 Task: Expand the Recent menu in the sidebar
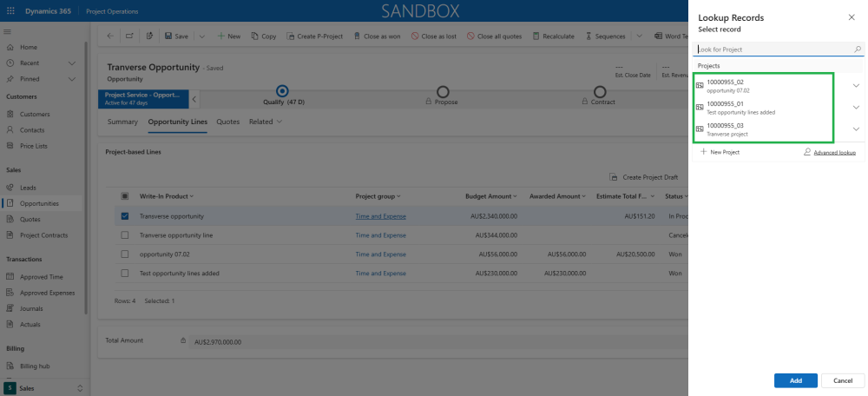71,63
